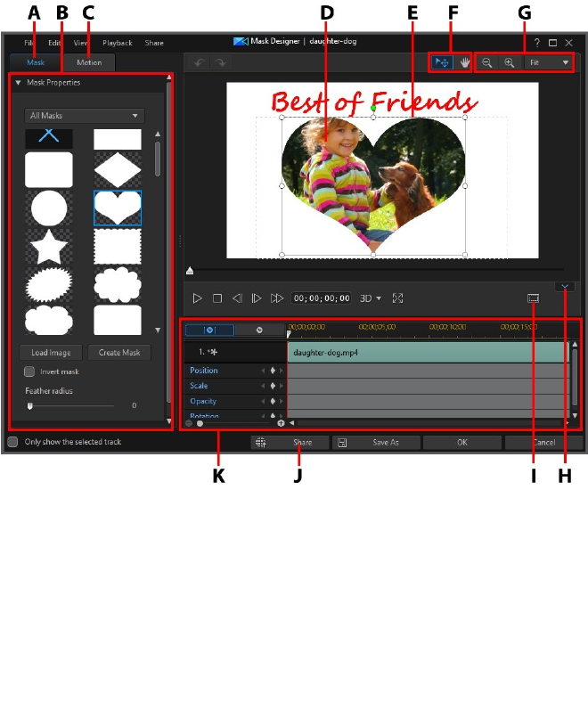Click the green rotation handle on mask

point(373,108)
